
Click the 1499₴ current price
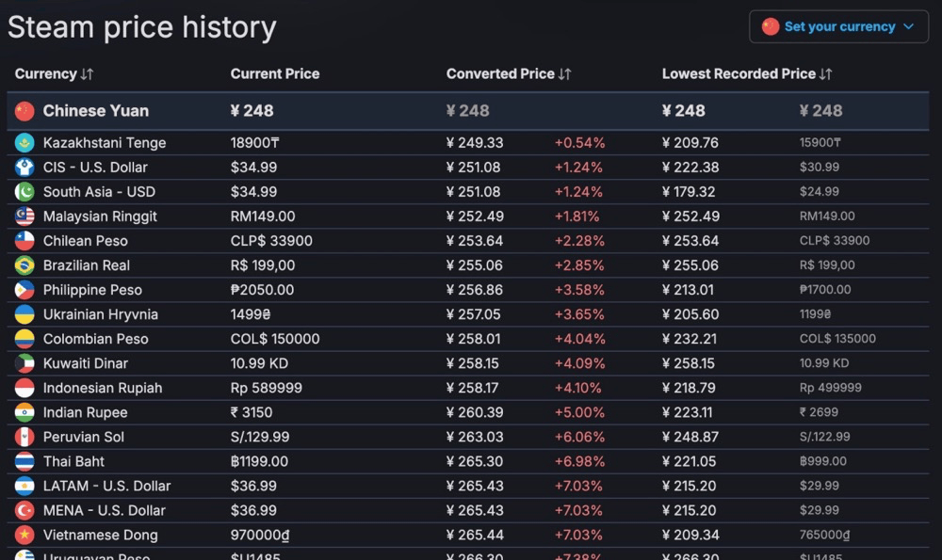tap(250, 314)
